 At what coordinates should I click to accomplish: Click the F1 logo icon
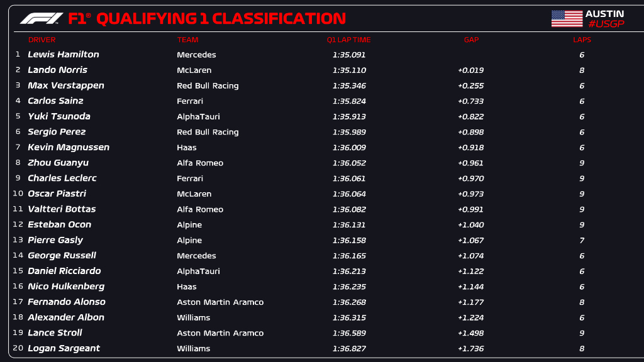(x=42, y=18)
